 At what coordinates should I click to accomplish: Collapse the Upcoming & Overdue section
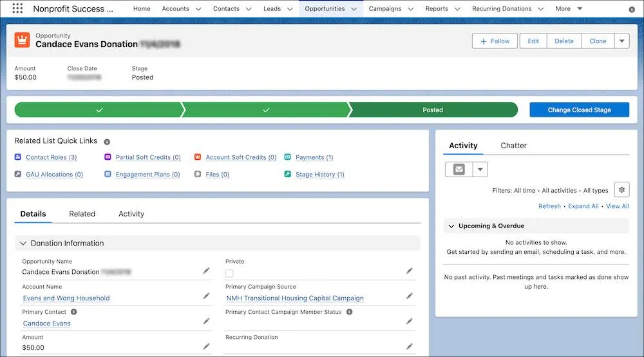[451, 226]
